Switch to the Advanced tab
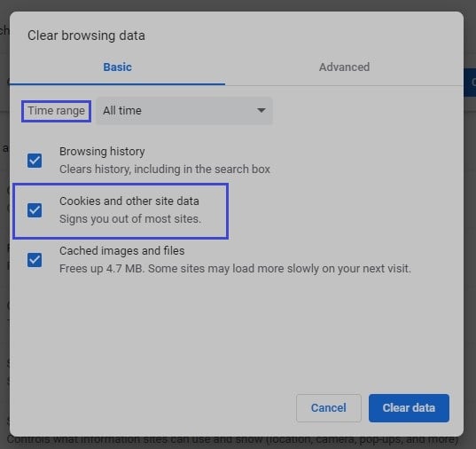Image resolution: width=476 pixels, height=449 pixels. click(344, 67)
